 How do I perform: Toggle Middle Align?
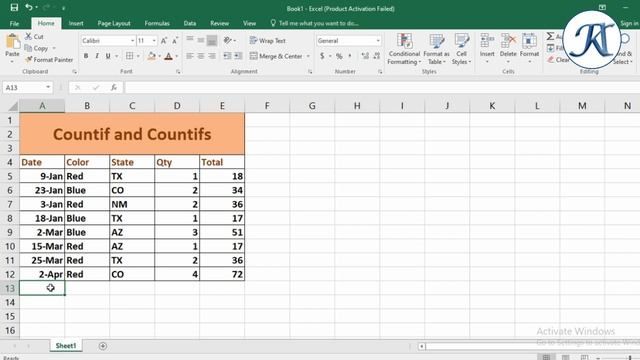pos(201,40)
